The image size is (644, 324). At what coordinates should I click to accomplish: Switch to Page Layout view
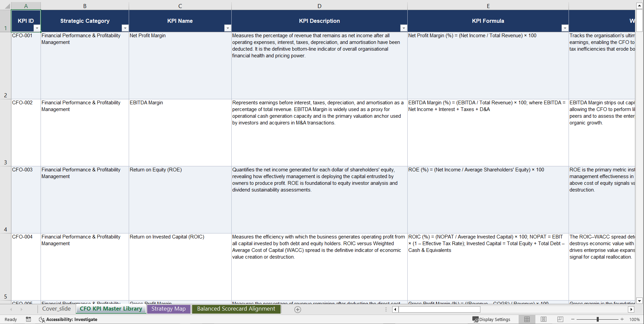coord(543,319)
